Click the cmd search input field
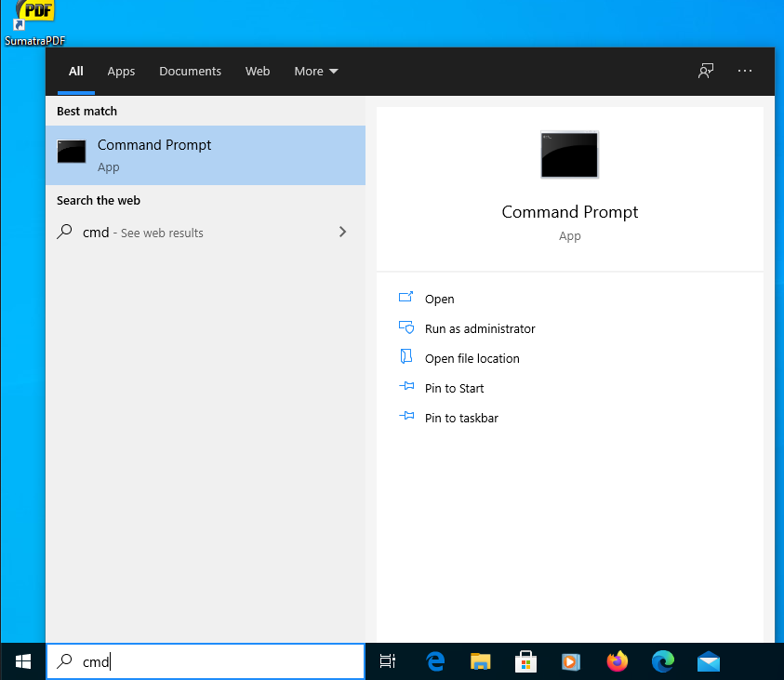 [x=206, y=661]
